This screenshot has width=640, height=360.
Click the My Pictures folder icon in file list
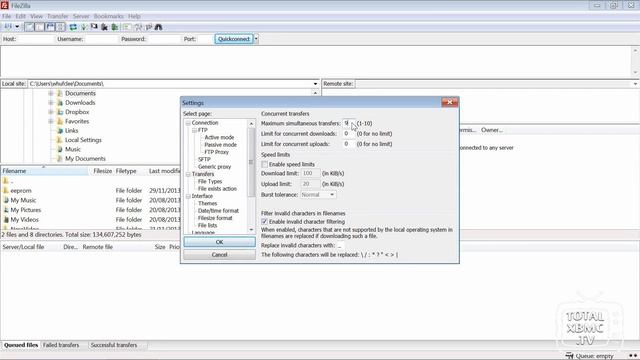tap(6, 210)
